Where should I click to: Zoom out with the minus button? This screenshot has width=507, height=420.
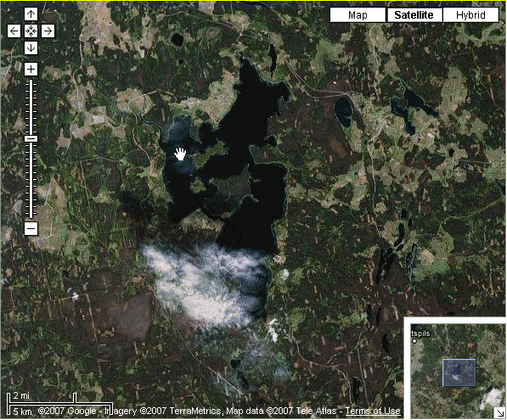tap(31, 229)
